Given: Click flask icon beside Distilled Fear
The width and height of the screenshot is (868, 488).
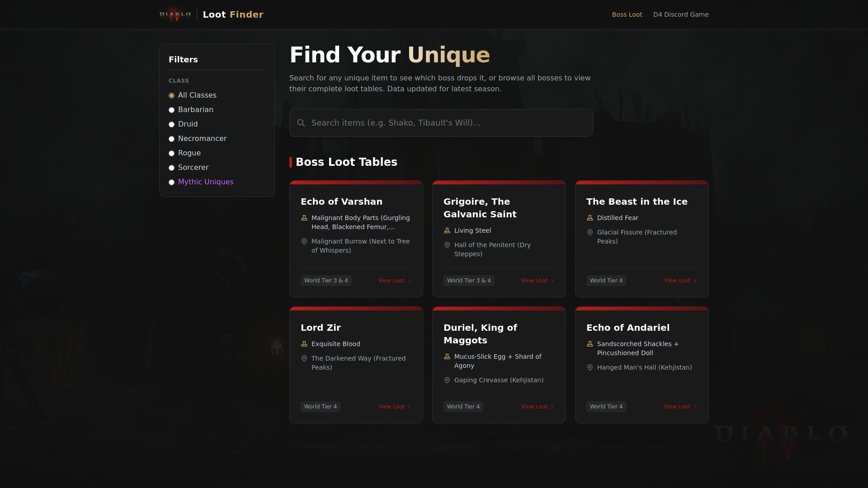Looking at the screenshot, I should (590, 218).
